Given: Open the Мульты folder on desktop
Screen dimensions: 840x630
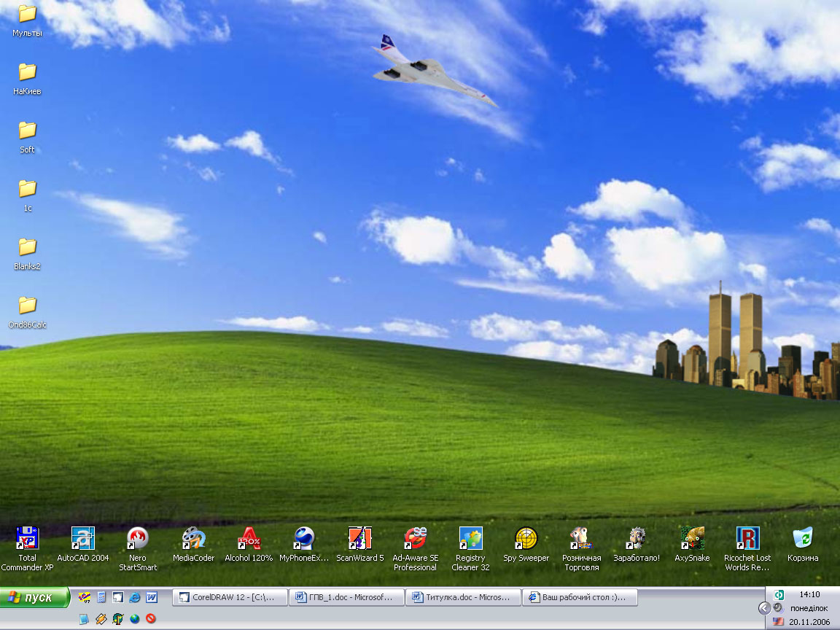Looking at the screenshot, I should [27, 21].
